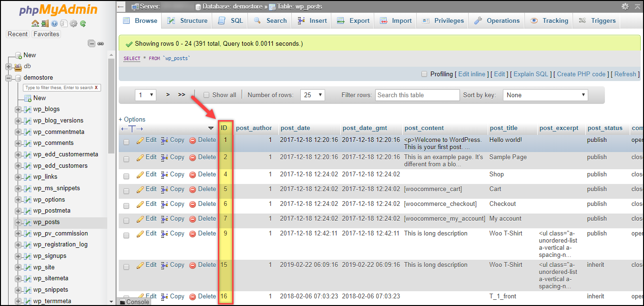Image resolution: width=644 pixels, height=306 pixels.
Task: Select checkbox for the Shop row
Action: point(126,175)
